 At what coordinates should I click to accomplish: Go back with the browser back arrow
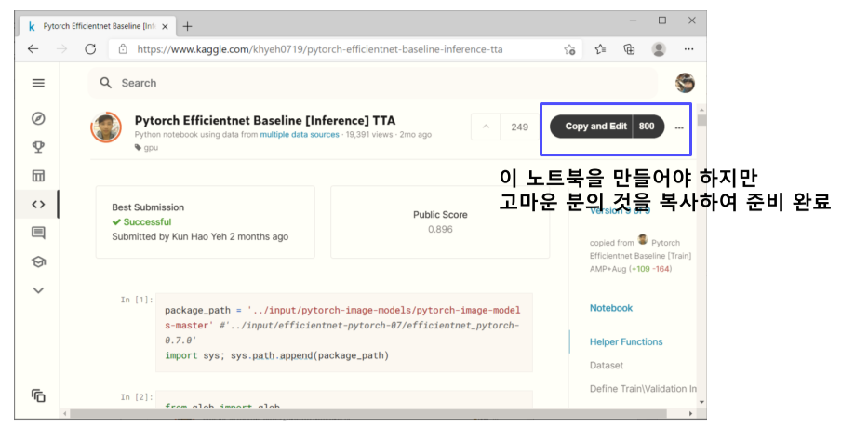pos(33,49)
